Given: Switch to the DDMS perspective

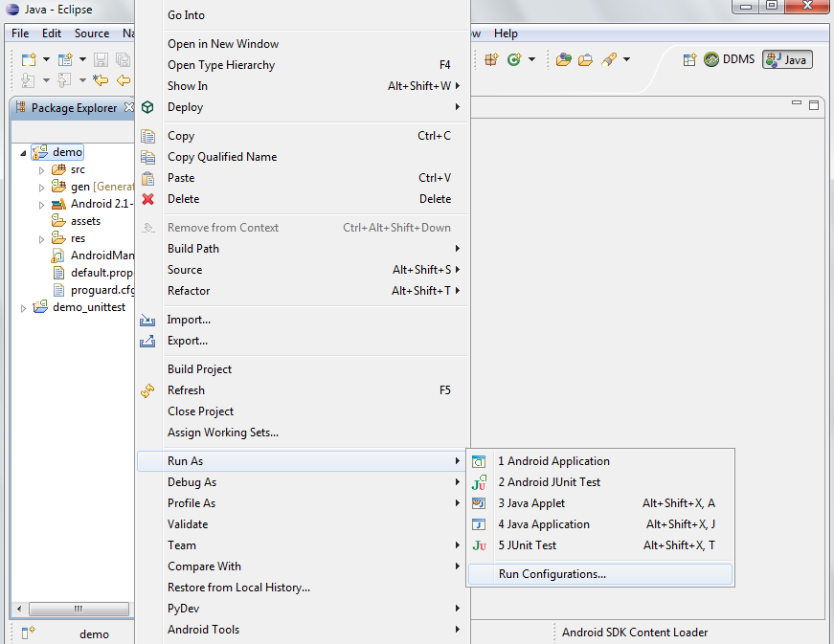Looking at the screenshot, I should [730, 59].
